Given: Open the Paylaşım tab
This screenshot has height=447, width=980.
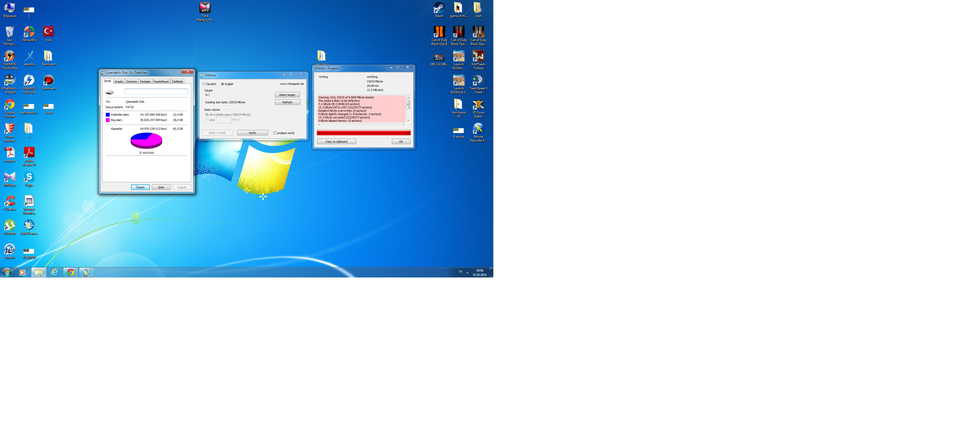Looking at the screenshot, I should [x=145, y=81].
